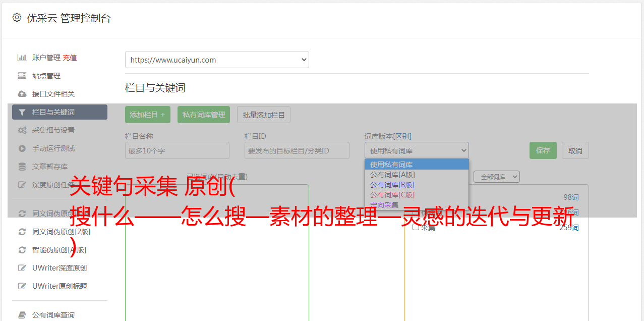The image size is (644, 321).
Task: Click the database icon for 文章暂存库
Action: tap(22, 167)
